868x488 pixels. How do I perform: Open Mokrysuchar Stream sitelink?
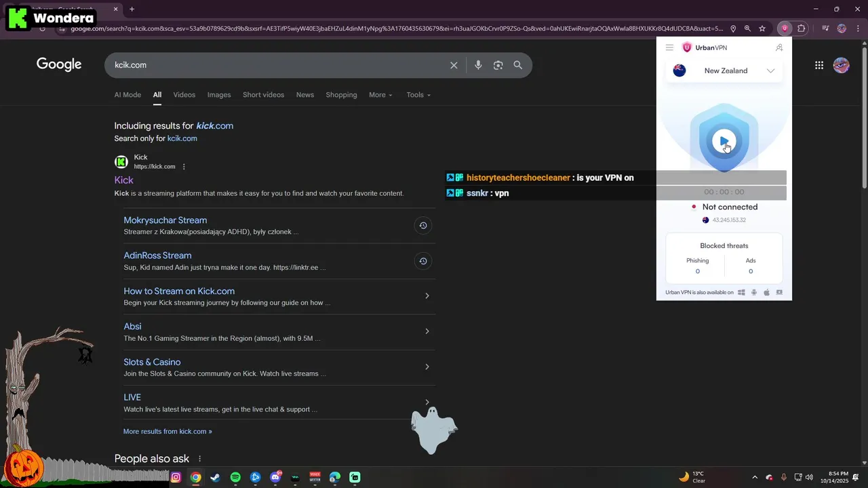pos(165,220)
